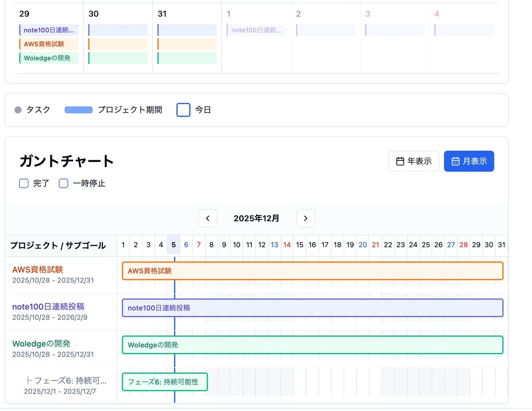Screen dimensions: 532x411
Task: Select note100日連続投稿 project name in left column
Action: point(48,306)
